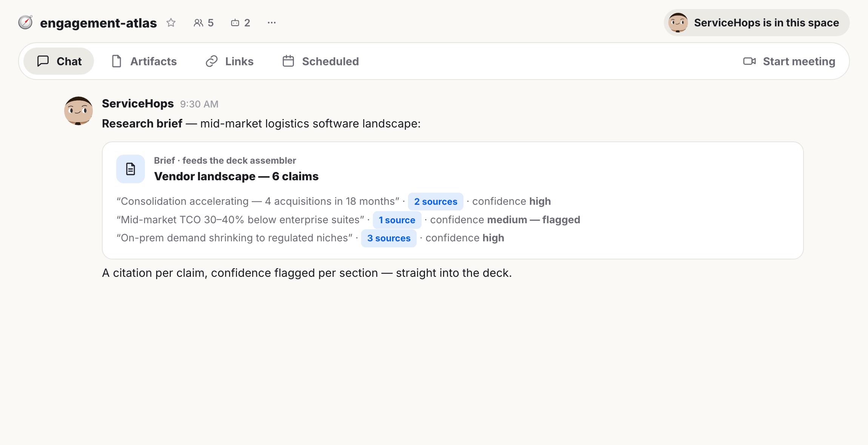Open the more options ellipsis menu
The height and width of the screenshot is (445, 868).
click(x=272, y=23)
